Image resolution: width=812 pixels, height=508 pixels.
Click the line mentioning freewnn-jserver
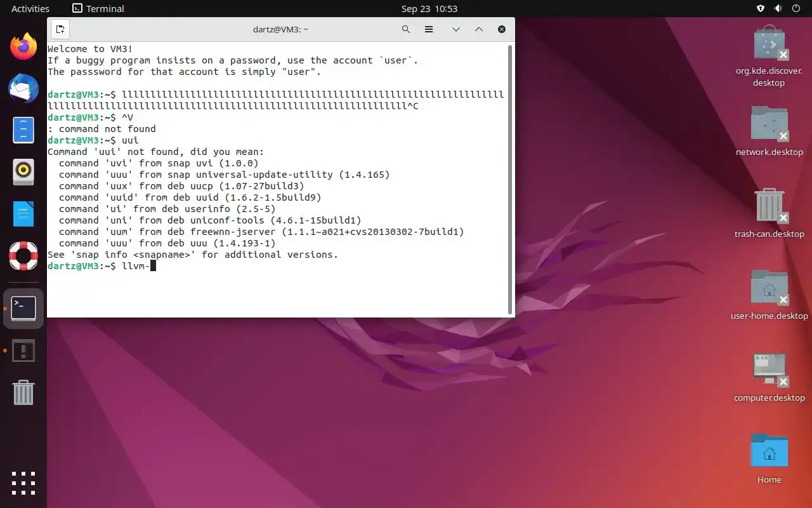[x=261, y=232]
